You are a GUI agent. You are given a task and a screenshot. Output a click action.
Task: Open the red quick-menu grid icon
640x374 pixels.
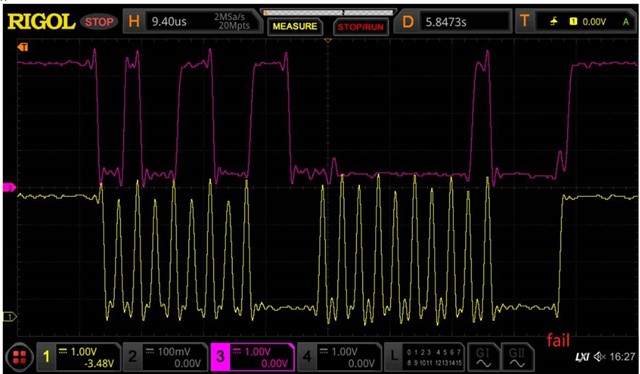click(20, 357)
